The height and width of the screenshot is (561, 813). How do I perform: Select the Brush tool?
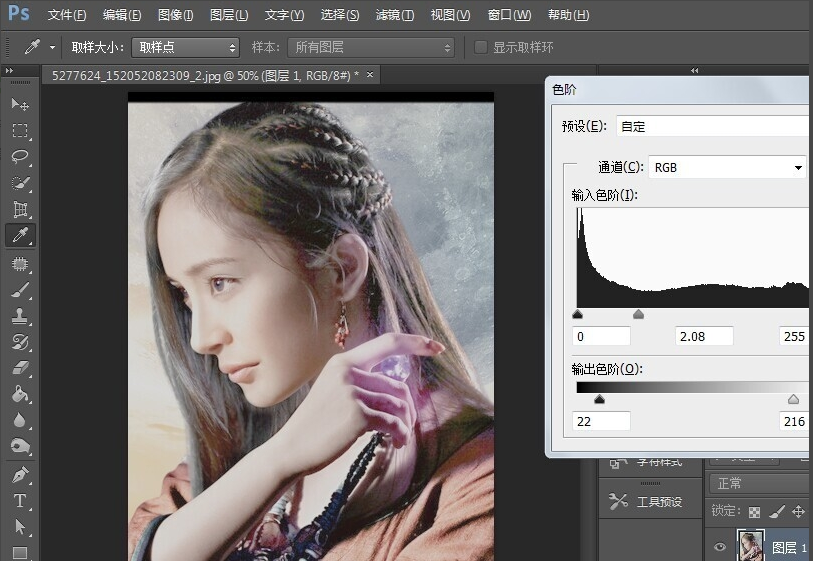click(20, 290)
